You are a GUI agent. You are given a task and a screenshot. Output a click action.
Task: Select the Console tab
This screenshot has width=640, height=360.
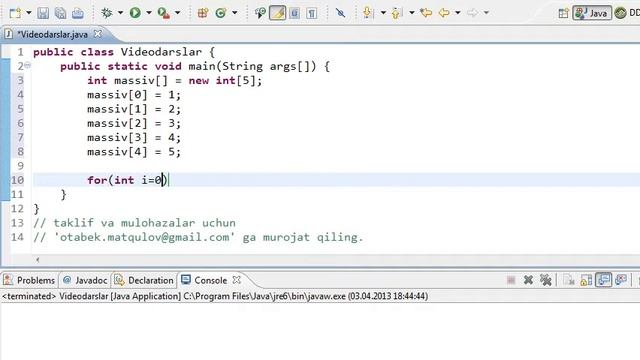204,280
